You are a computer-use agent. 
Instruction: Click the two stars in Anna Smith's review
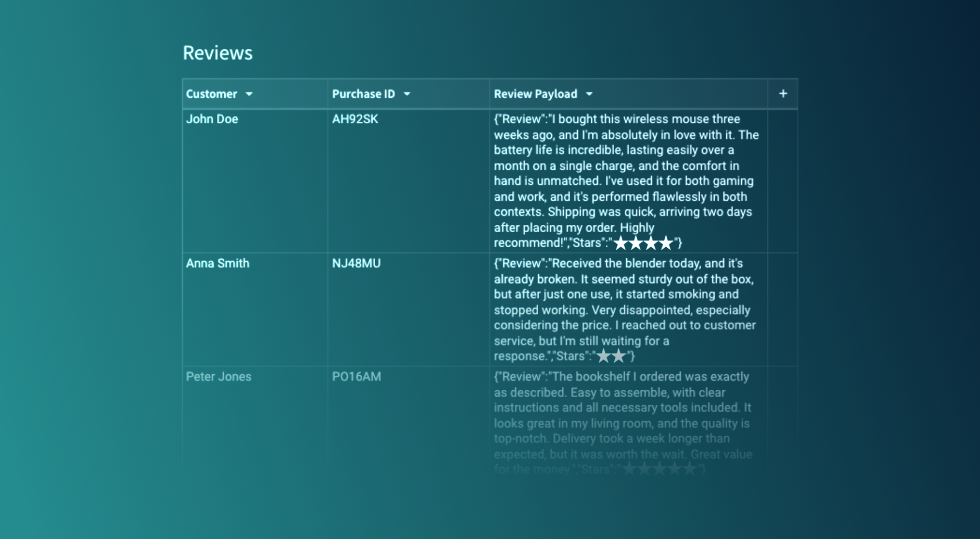[611, 356]
